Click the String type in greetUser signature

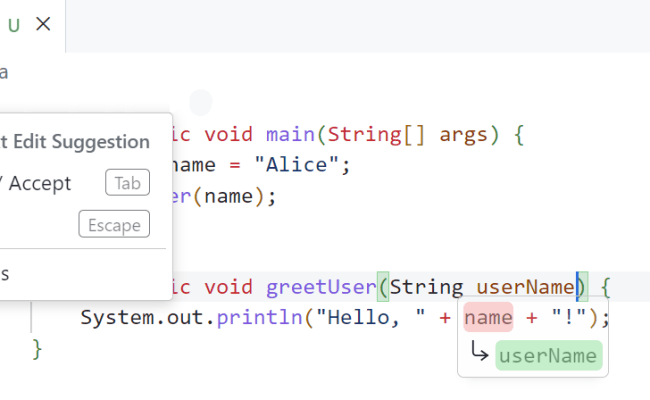click(x=426, y=287)
